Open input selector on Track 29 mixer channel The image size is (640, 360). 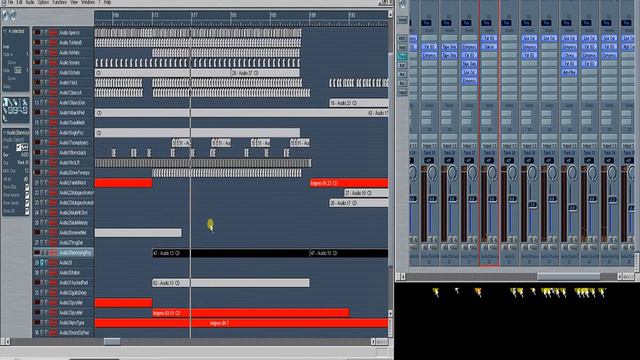tap(509, 146)
